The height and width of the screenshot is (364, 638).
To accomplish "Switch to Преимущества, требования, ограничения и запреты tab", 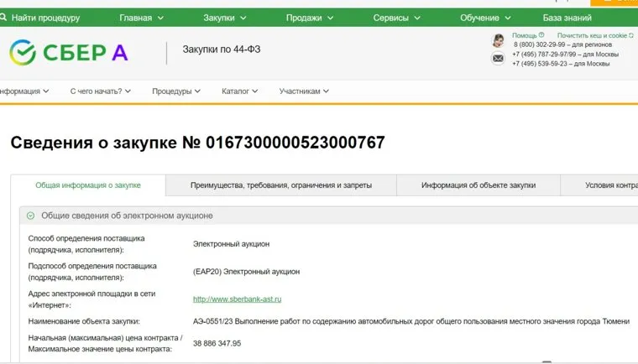I will tap(280, 185).
